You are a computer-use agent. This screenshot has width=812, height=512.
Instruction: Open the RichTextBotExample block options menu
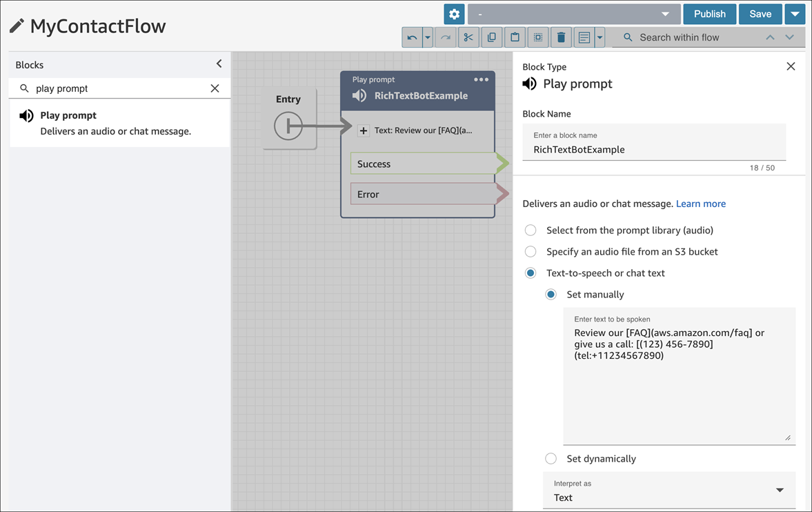(x=481, y=79)
